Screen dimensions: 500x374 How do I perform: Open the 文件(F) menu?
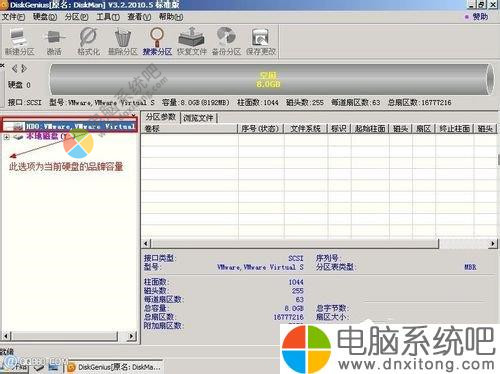13,17
